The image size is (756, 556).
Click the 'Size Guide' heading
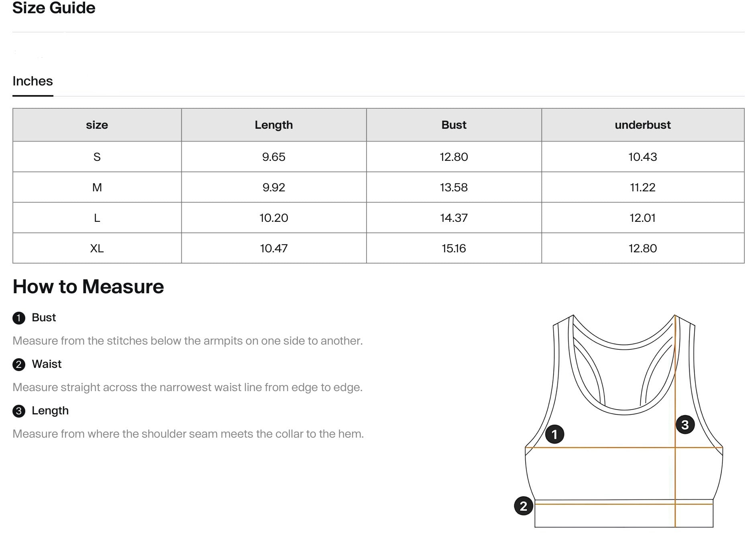pos(54,8)
